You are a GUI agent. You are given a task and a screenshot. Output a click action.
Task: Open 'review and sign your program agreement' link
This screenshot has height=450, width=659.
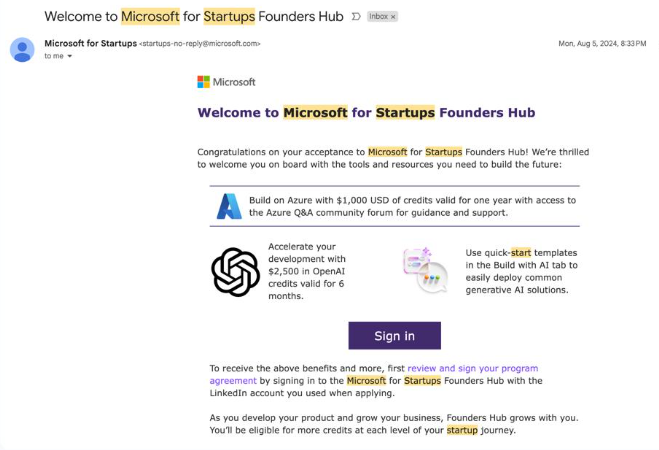point(374,374)
